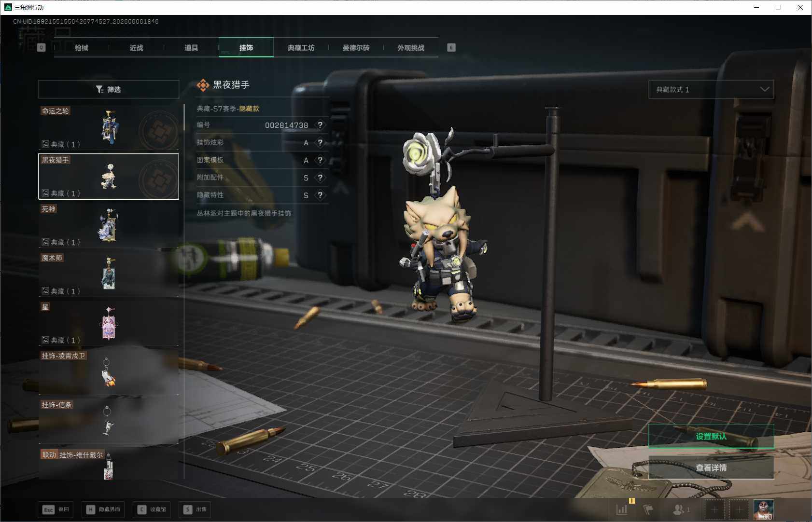Image resolution: width=812 pixels, height=522 pixels.
Task: Open the friends icon showing 1
Action: pos(681,509)
